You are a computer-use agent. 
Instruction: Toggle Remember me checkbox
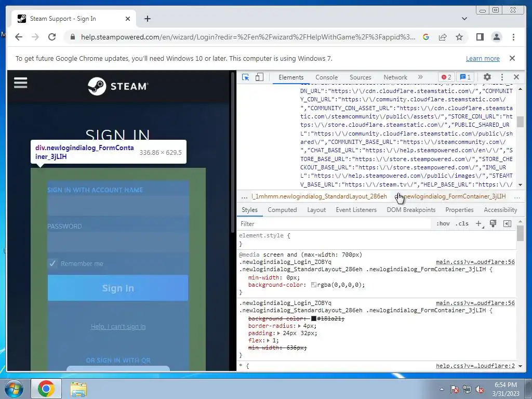[x=52, y=263]
